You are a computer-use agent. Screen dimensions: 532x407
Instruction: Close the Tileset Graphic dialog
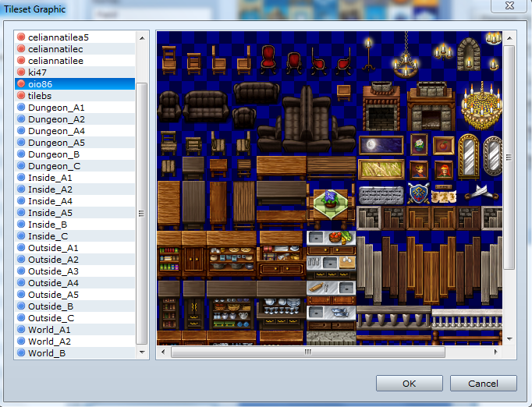click(509, 5)
